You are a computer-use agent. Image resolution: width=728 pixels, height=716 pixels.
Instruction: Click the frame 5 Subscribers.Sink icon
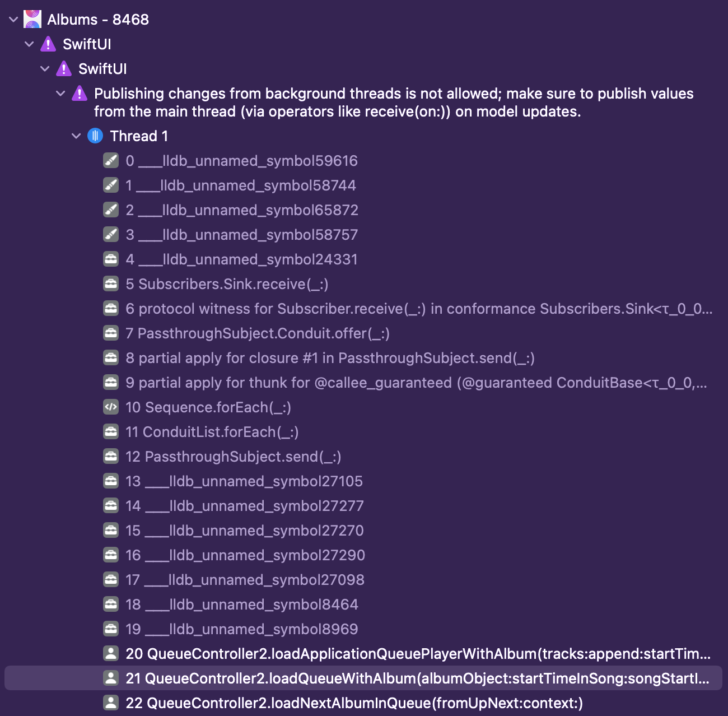tap(111, 284)
